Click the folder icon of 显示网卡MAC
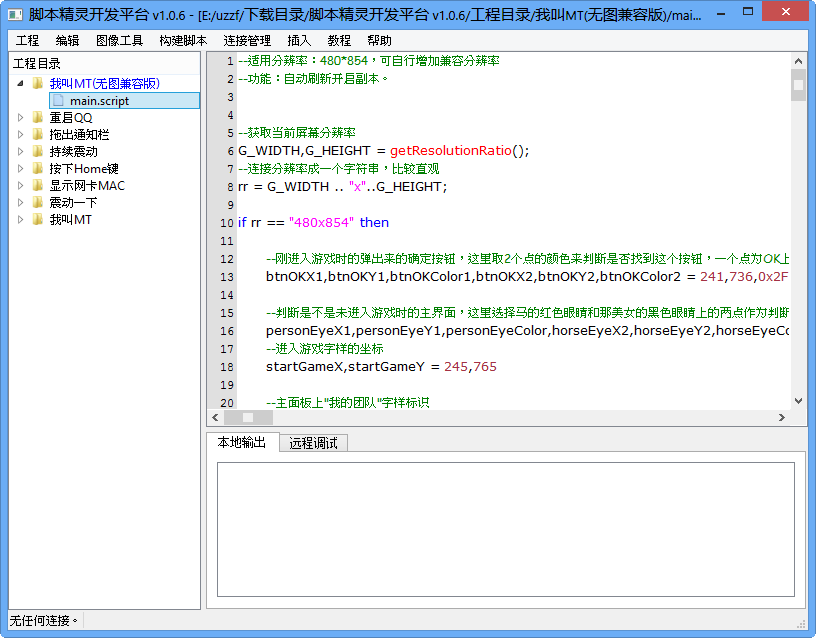This screenshot has height=638, width=816. tap(37, 185)
